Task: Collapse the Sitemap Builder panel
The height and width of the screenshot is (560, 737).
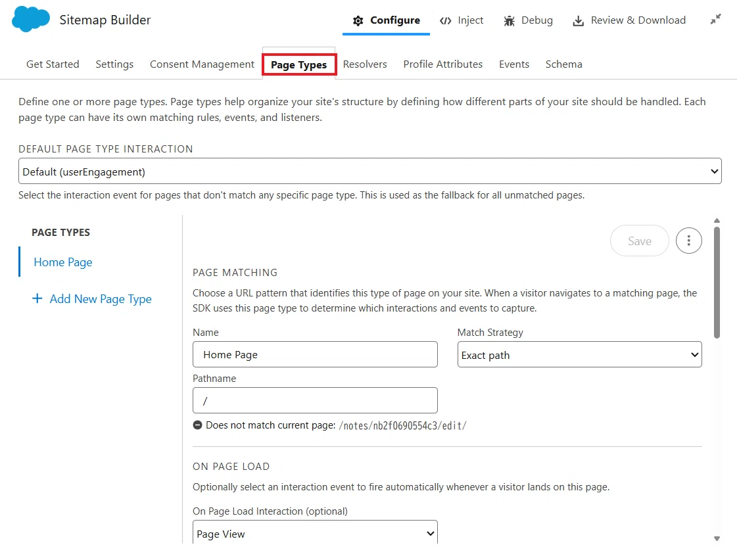Action: tap(715, 19)
